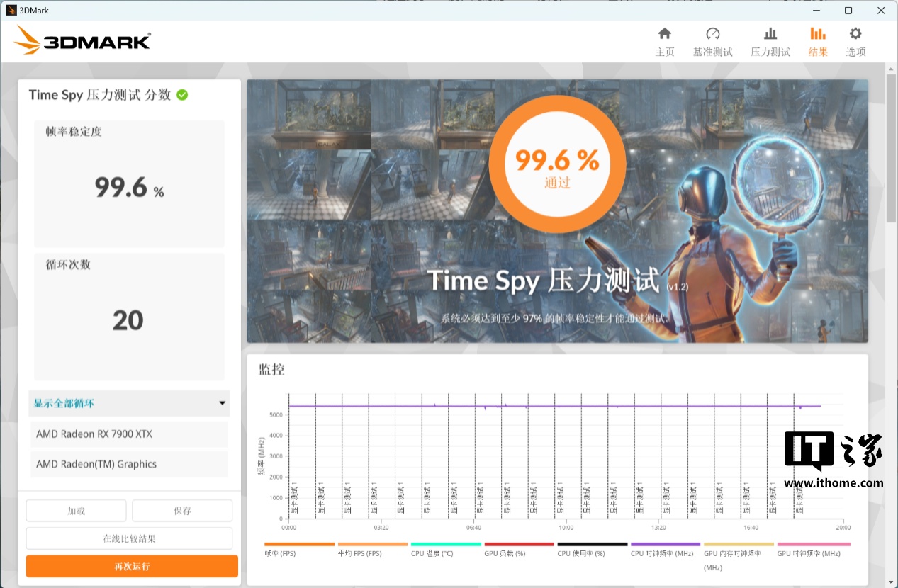This screenshot has height=588, width=898.
Task: Click 3DMark app icon in title bar
Action: (11, 11)
